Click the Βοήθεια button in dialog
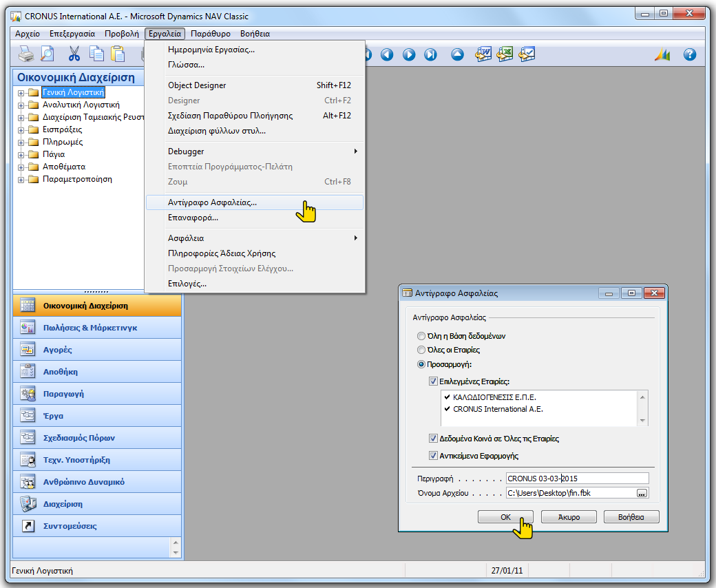 tap(631, 517)
